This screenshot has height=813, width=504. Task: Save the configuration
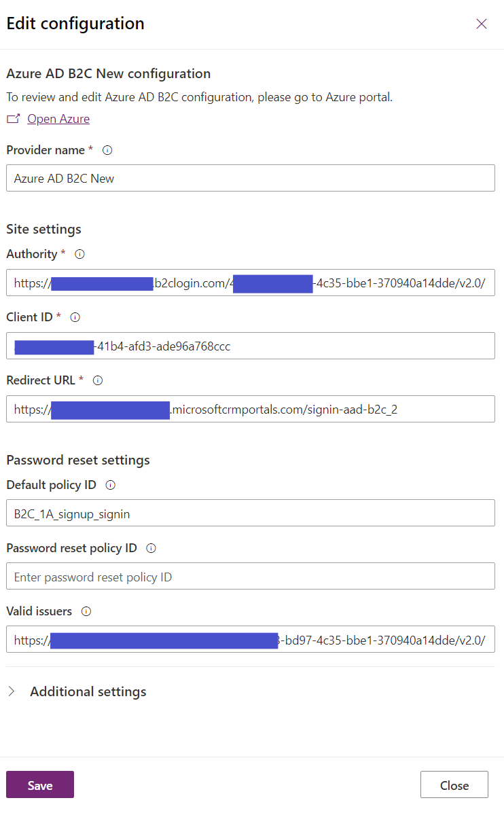tap(40, 785)
